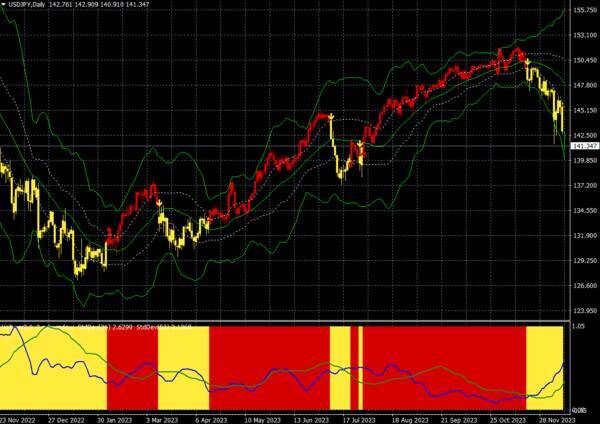
Task: Click the widest red zone in indicator window
Action: point(443,365)
